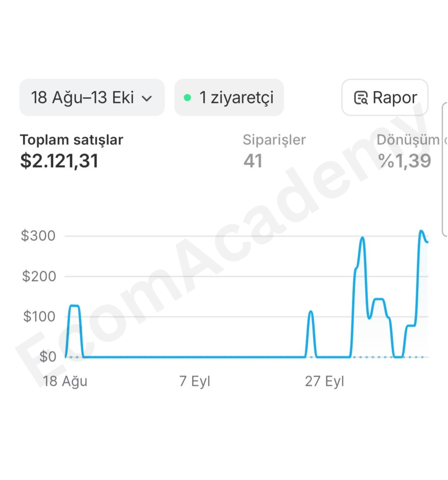448x480 pixels.
Task: Click the chevron arrow beside the date range
Action: 146,98
